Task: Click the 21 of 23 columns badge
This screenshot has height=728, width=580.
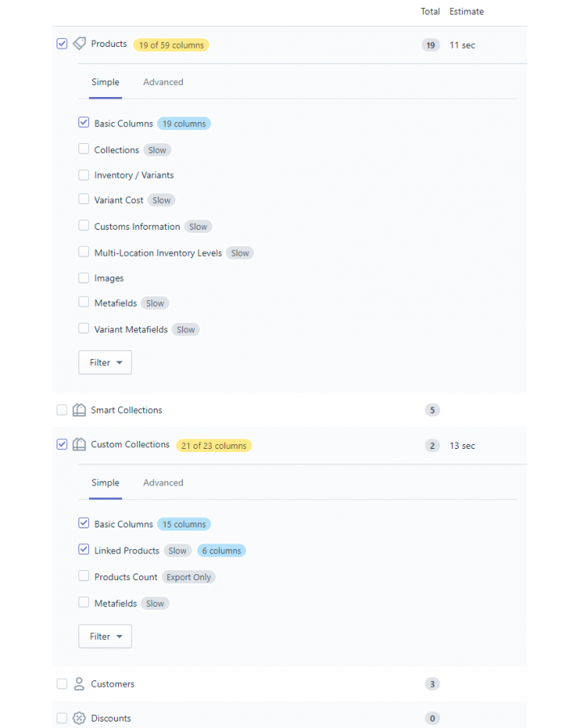Action: point(214,446)
